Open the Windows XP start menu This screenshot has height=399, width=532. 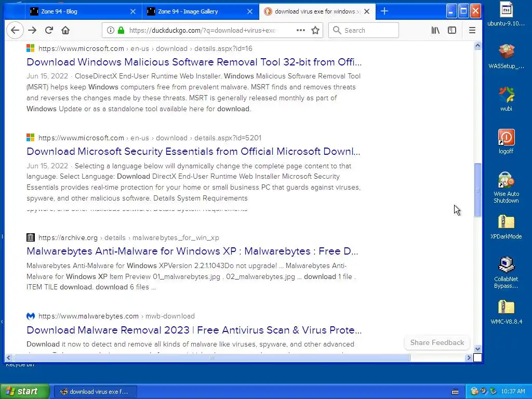click(x=25, y=391)
